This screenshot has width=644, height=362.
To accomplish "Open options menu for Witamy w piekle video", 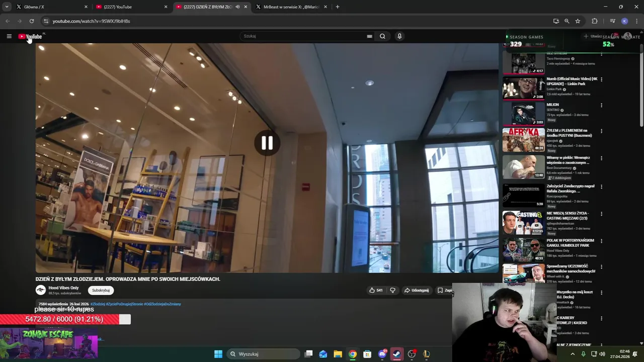I will click(x=601, y=158).
